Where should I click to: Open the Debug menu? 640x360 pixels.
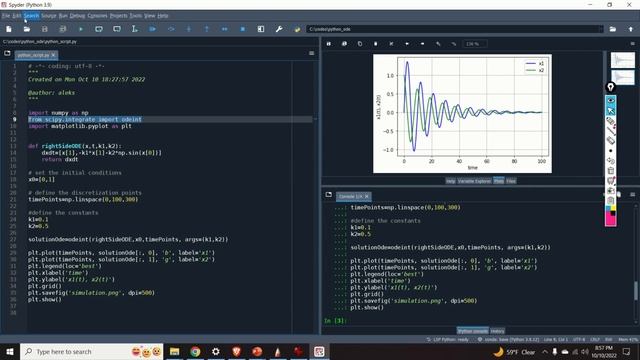coord(77,16)
